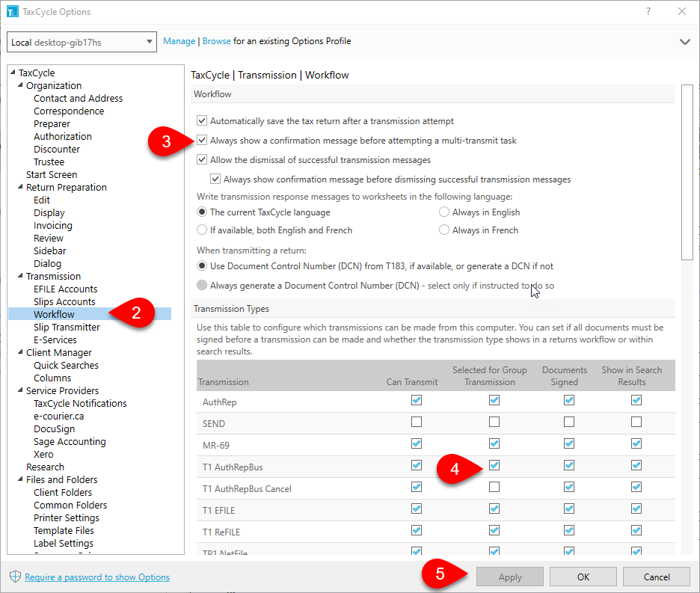Viewport: 700px width, 593px height.
Task: Open EFILE Accounts settings
Action: pyautogui.click(x=65, y=289)
